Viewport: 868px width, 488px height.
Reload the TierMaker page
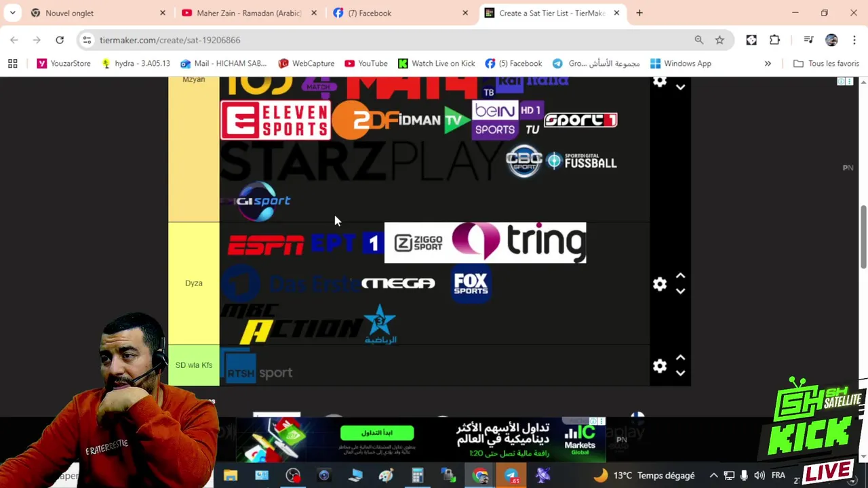tap(60, 40)
